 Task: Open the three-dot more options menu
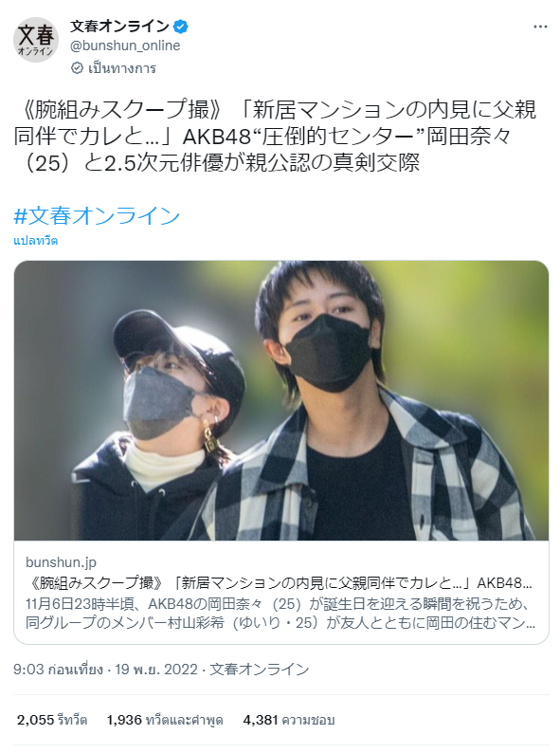click(x=540, y=27)
